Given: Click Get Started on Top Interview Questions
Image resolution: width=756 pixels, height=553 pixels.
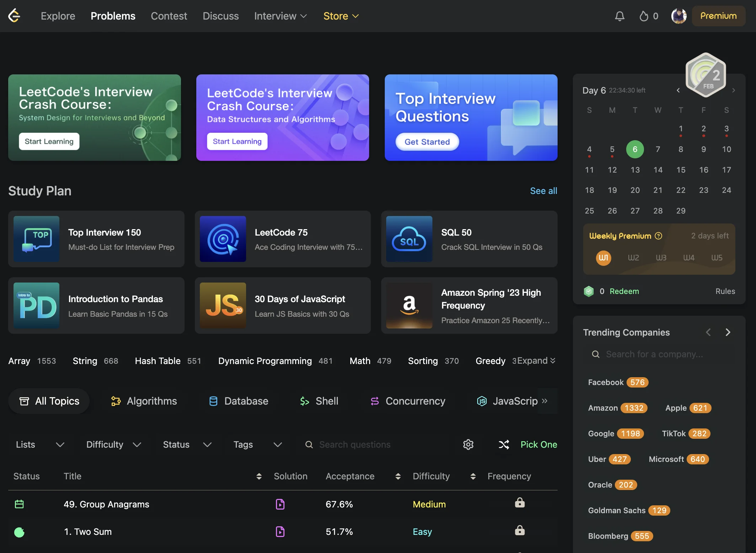Looking at the screenshot, I should 427,142.
